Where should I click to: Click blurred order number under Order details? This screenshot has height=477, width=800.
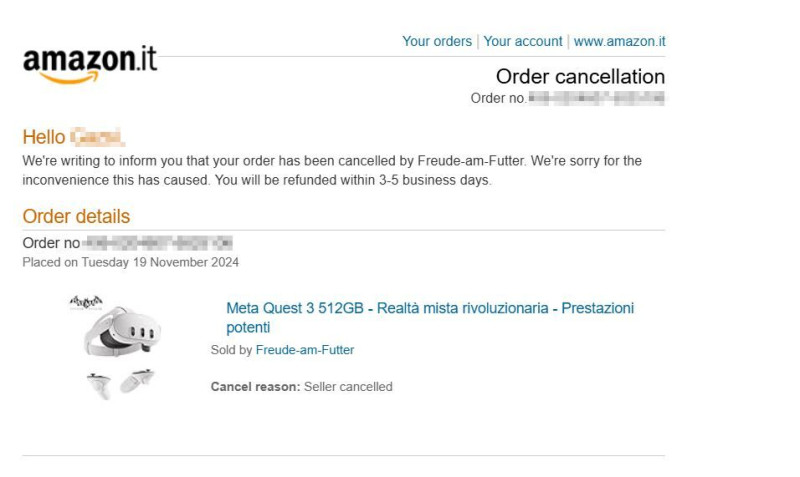coord(157,243)
